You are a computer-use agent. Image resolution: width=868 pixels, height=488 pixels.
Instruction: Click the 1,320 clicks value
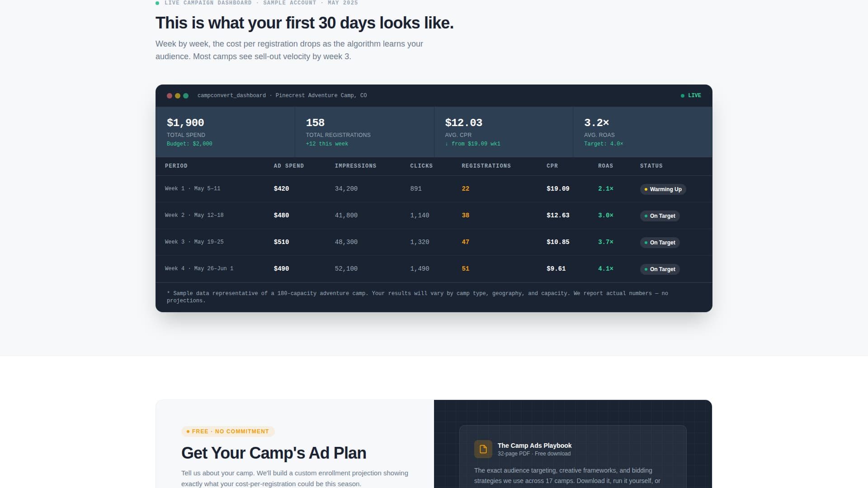click(x=420, y=242)
